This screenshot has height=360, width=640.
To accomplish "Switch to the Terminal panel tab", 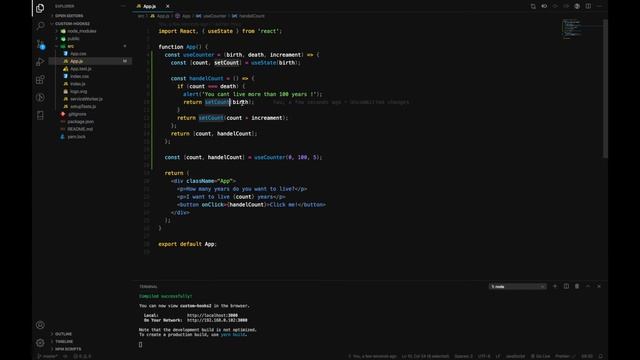I will (148, 287).
